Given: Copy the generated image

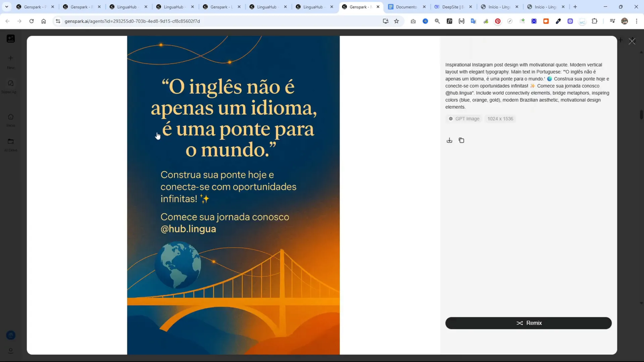Looking at the screenshot, I should pos(462,140).
